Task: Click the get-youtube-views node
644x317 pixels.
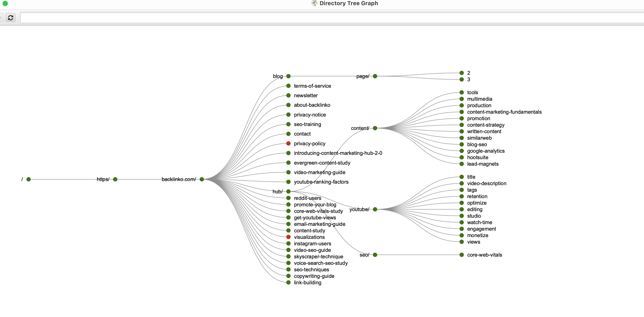Action: [x=288, y=217]
